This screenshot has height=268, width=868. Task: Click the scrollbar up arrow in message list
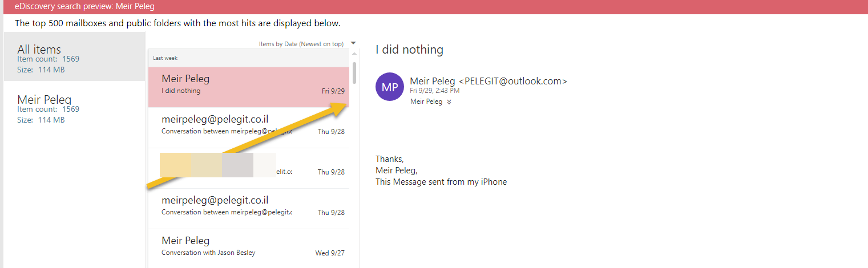(x=354, y=54)
